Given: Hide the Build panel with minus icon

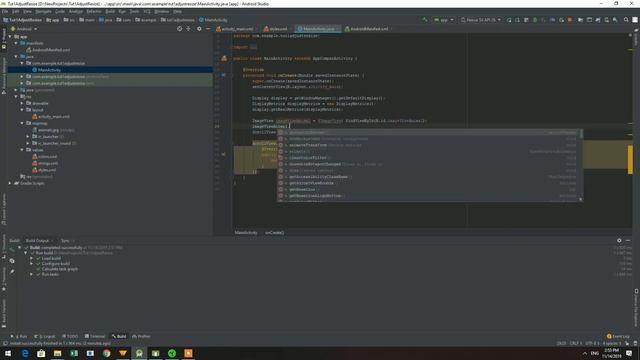Looking at the screenshot, I should 628,240.
